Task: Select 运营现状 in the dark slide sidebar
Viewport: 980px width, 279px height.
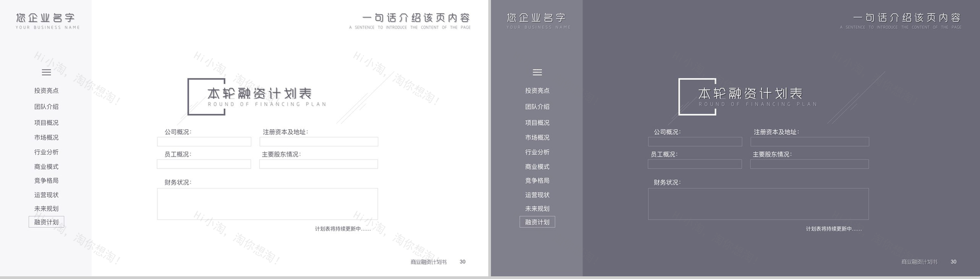Action: click(x=537, y=195)
